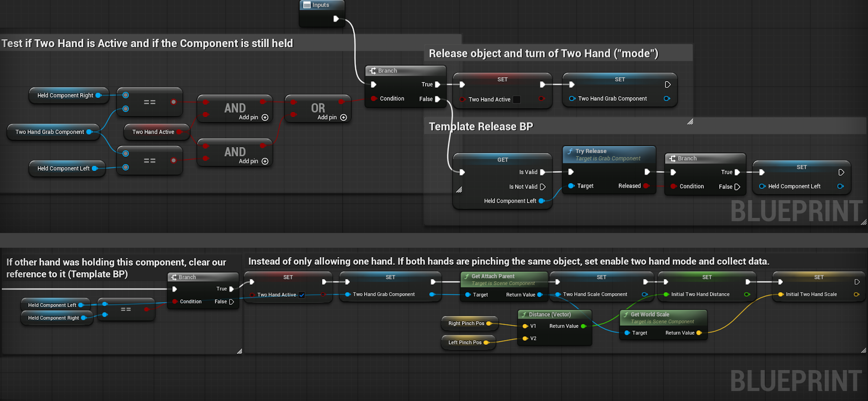The height and width of the screenshot is (401, 868).
Task: Click the Get World Scale function icon
Action: [x=626, y=315]
